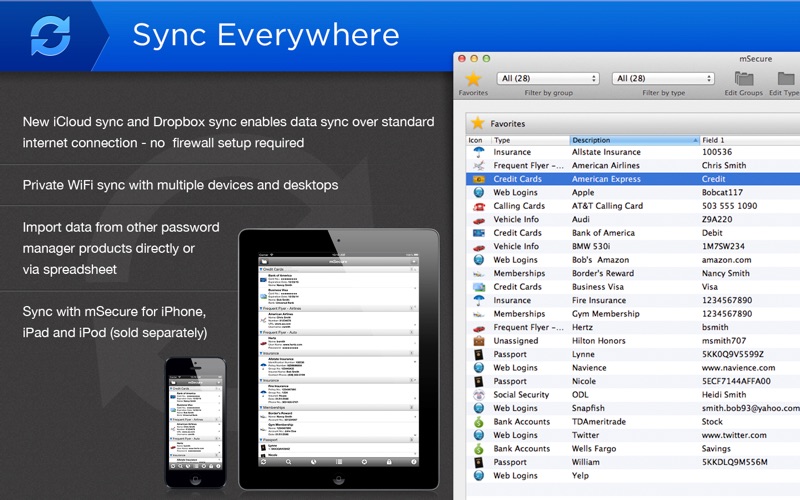Click the lock icon in iPad toolbar
Screen dimensions: 800x500
coord(387,462)
